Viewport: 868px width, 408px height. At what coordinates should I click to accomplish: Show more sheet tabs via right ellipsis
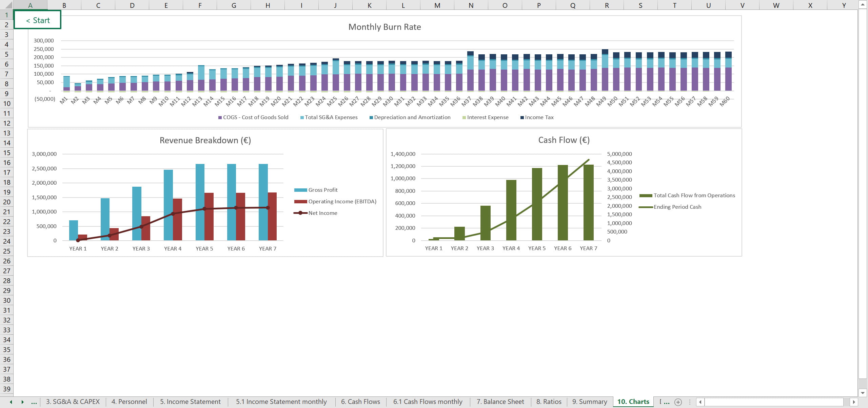pos(666,402)
